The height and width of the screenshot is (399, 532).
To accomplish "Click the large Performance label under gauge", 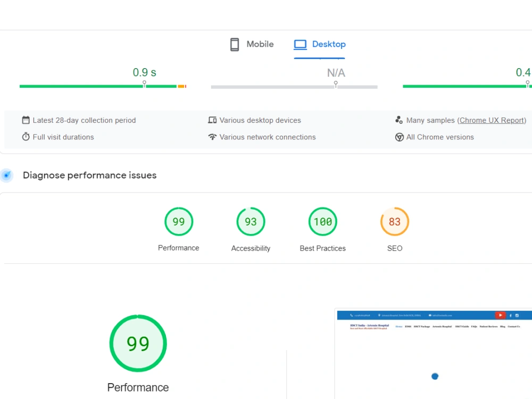I will pos(138,387).
